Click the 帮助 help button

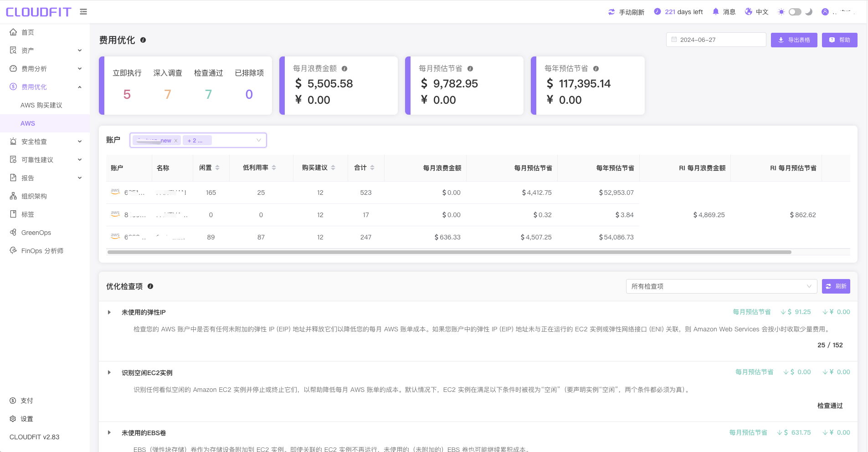click(x=839, y=40)
